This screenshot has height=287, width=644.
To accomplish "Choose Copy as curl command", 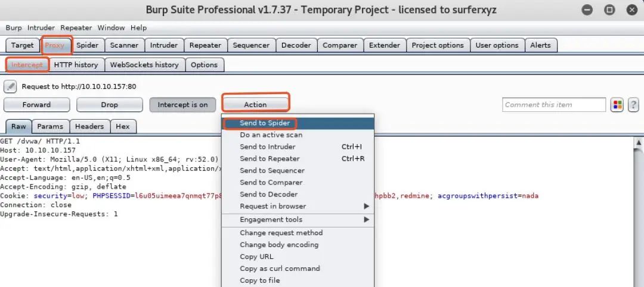I will pos(298,269).
